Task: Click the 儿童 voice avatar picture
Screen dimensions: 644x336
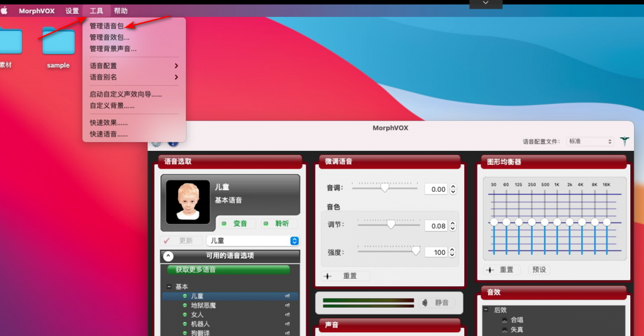Action: (187, 201)
